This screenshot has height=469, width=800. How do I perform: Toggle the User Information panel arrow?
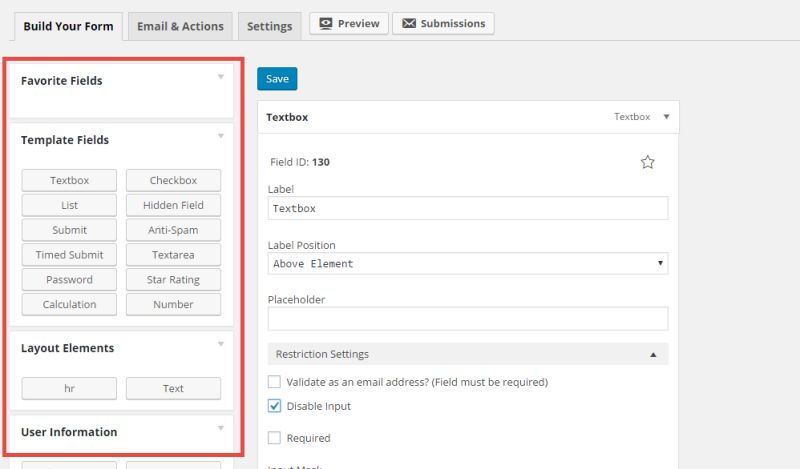click(x=221, y=428)
